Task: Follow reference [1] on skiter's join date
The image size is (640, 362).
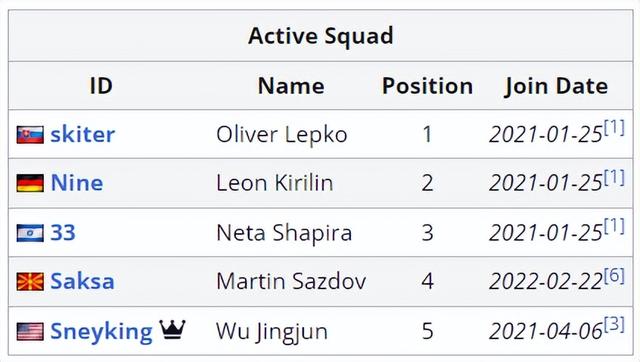Action: click(614, 128)
